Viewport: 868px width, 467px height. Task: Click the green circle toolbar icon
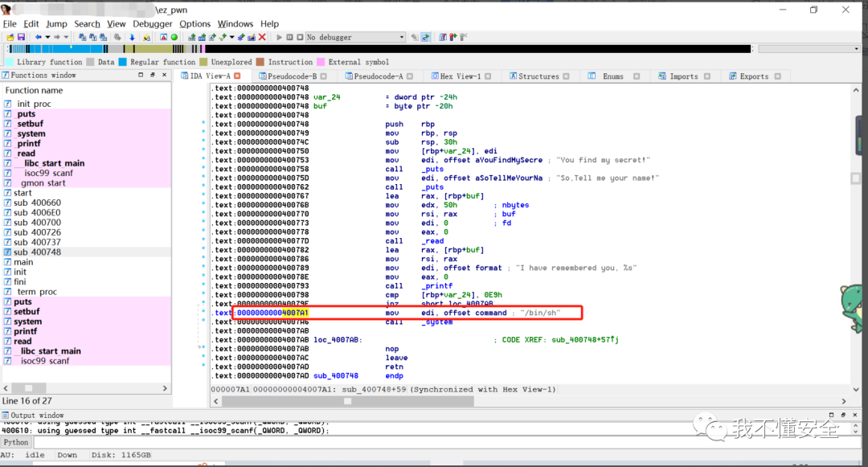[x=174, y=37]
